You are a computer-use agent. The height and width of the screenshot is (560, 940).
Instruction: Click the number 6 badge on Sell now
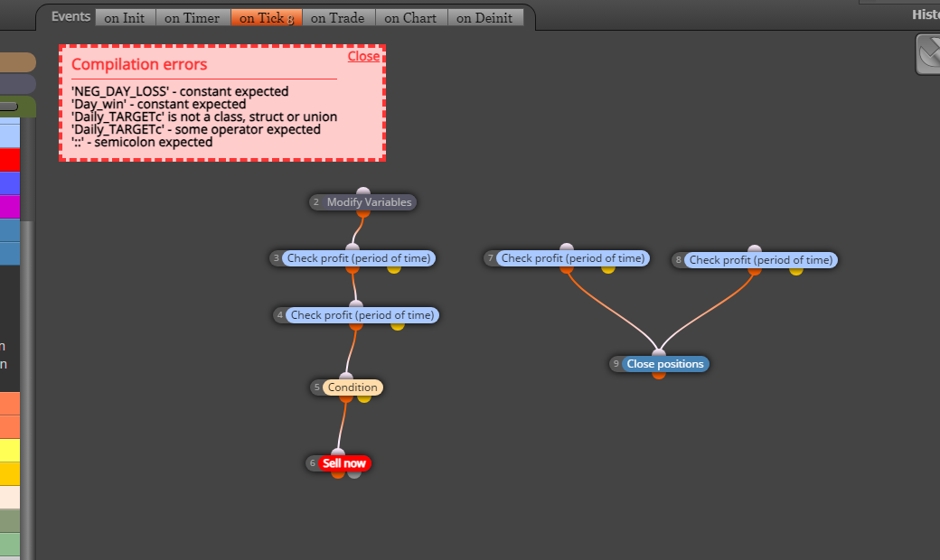click(313, 463)
